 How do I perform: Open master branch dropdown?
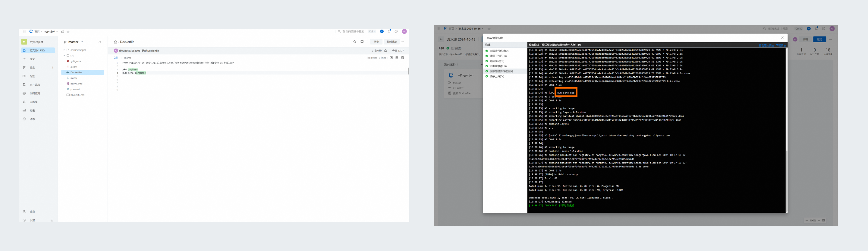pos(73,42)
